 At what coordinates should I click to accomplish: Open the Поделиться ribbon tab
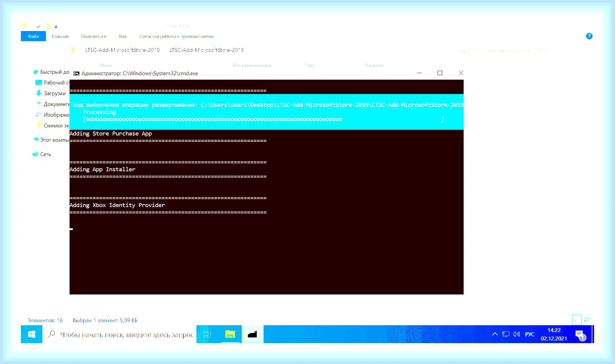coord(94,36)
